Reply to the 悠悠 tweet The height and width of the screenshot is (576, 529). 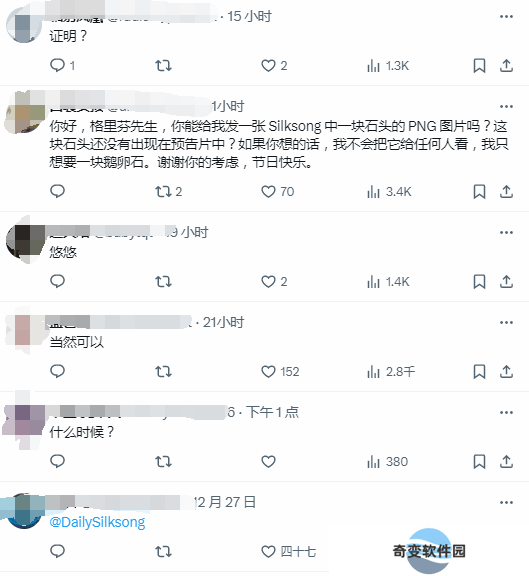click(x=57, y=281)
